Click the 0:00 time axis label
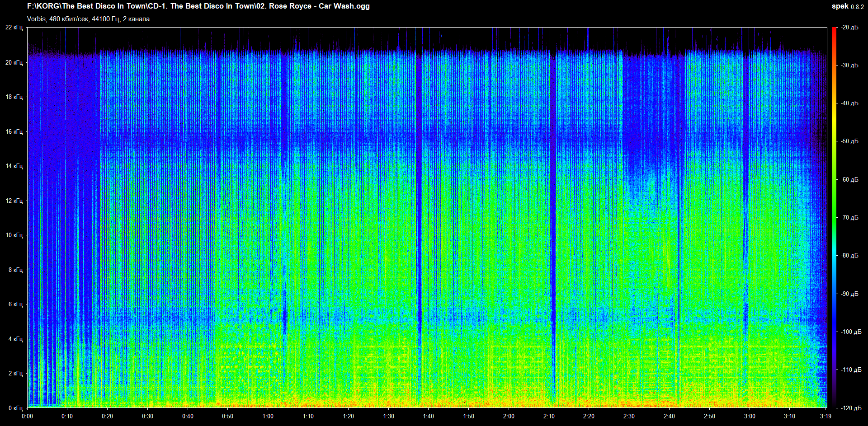 coord(27,416)
